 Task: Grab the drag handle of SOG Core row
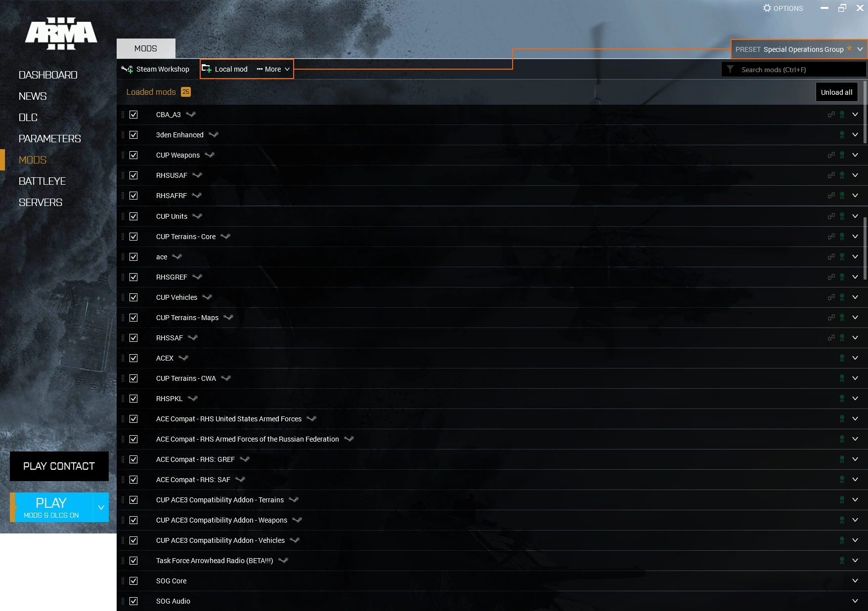(x=123, y=581)
